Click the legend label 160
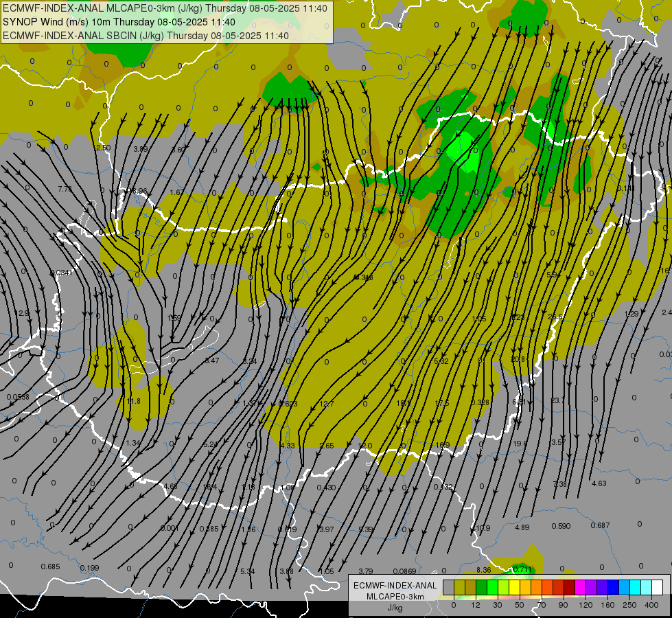The width and height of the screenshot is (672, 618). [607, 605]
